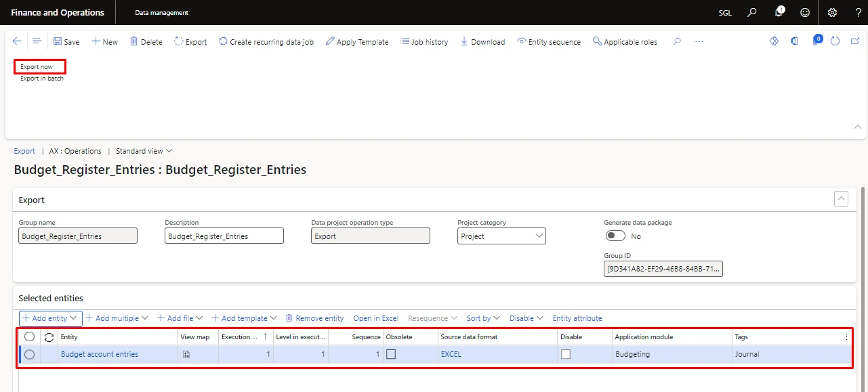Image resolution: width=868 pixels, height=392 pixels.
Task: Open the Add template dropdown
Action: pyautogui.click(x=244, y=318)
